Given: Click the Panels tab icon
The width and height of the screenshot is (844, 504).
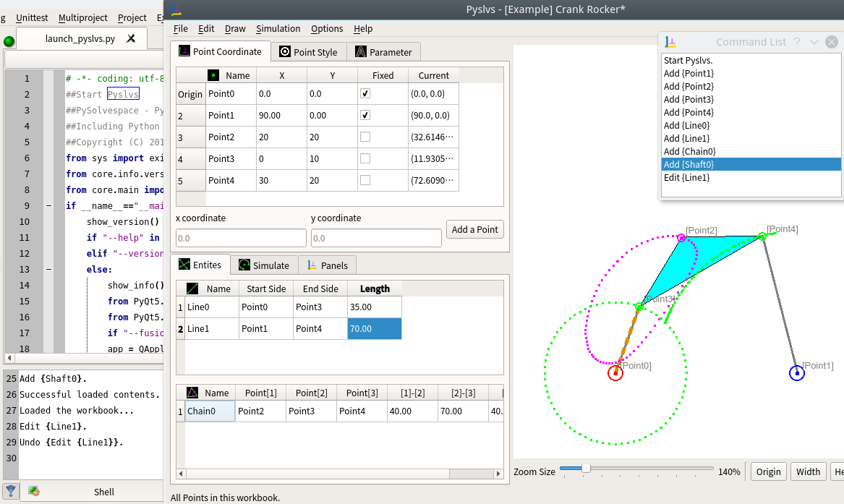Looking at the screenshot, I should (x=312, y=265).
